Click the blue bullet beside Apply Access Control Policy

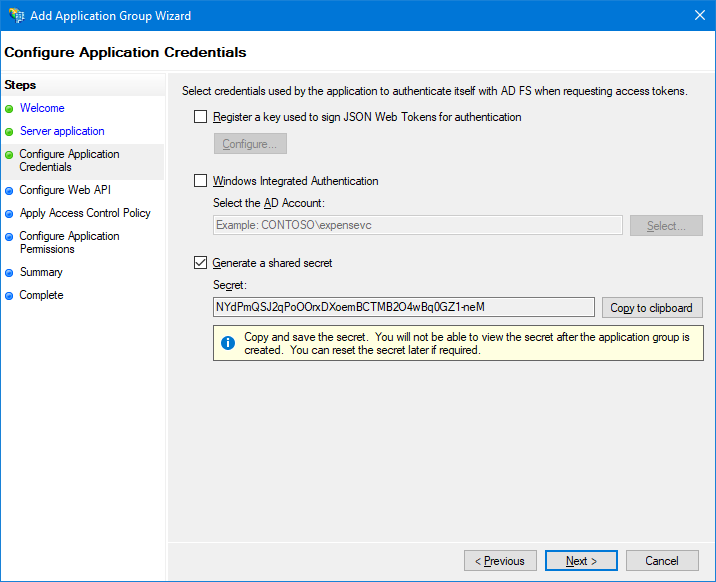[9, 214]
